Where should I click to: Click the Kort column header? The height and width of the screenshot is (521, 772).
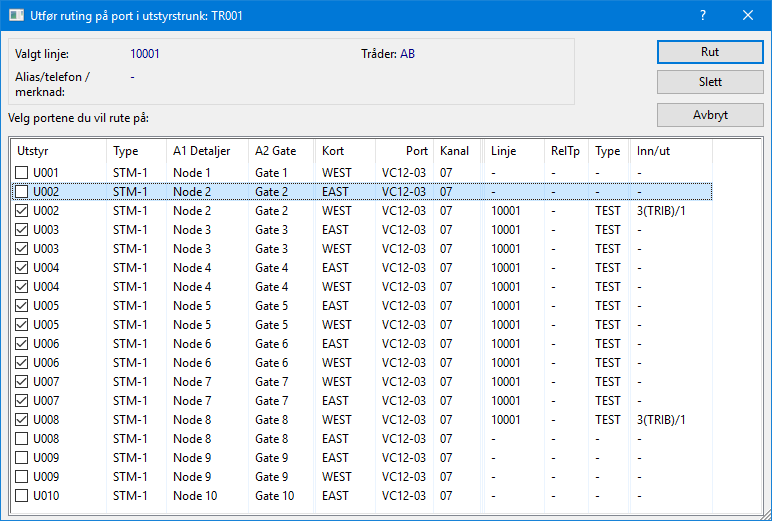(x=345, y=151)
